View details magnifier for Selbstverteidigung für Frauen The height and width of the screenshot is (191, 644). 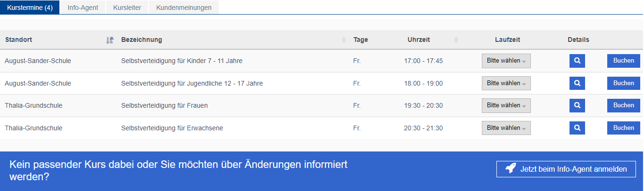577,105
